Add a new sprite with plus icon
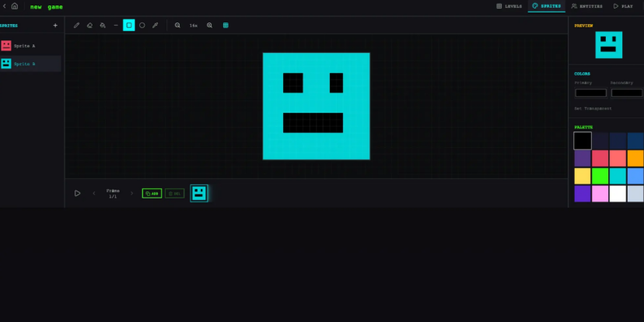Viewport: 644px width, 322px height. tap(55, 25)
